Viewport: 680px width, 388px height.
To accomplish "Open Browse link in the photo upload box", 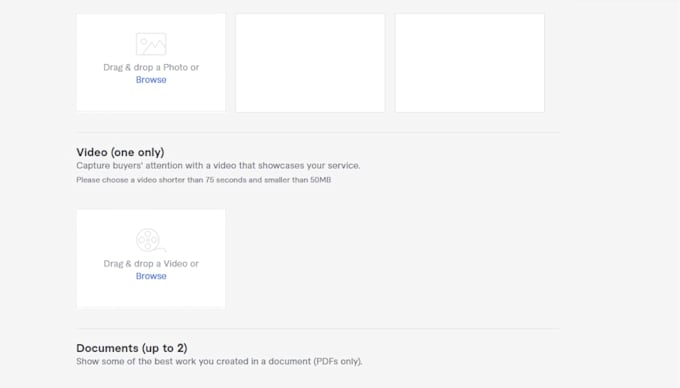I will tap(151, 80).
